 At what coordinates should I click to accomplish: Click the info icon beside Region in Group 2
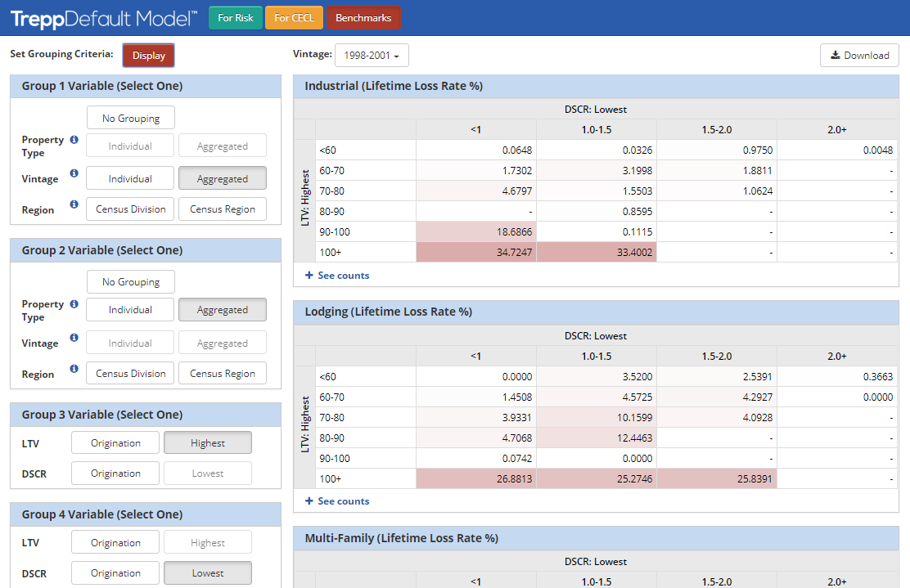(x=73, y=369)
